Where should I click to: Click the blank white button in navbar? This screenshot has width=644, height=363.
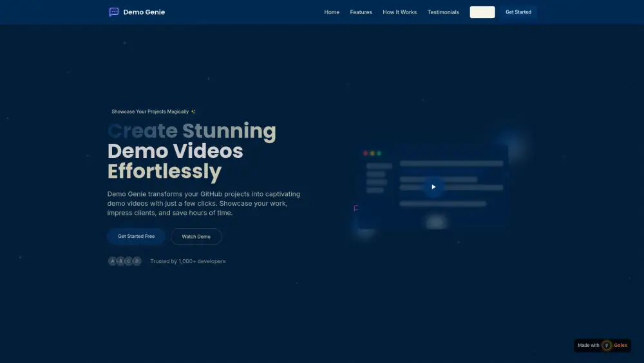[482, 12]
